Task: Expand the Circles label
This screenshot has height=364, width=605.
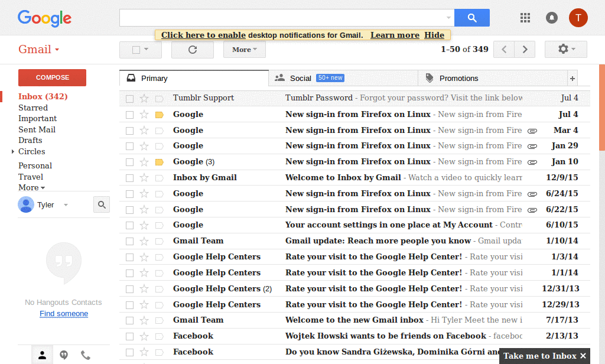Action: (12, 151)
